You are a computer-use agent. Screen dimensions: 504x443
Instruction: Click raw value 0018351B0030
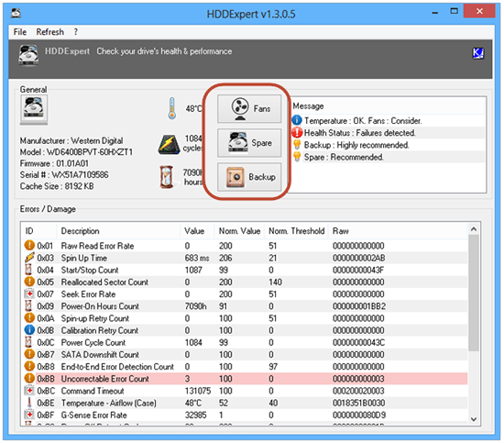tap(358, 403)
